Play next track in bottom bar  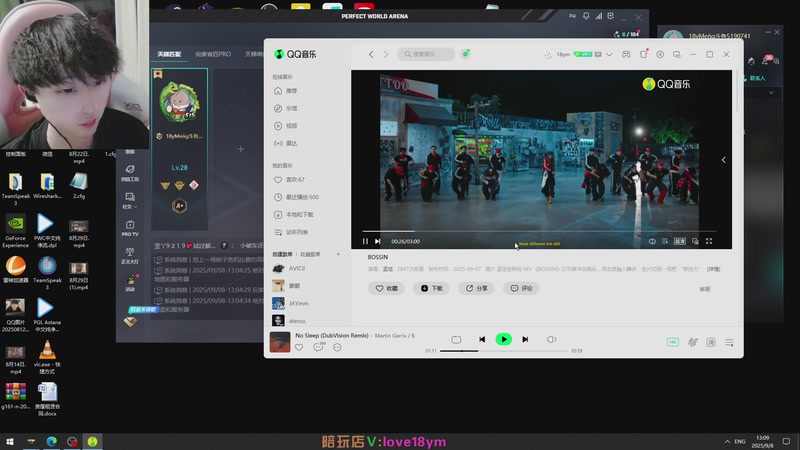click(x=525, y=339)
